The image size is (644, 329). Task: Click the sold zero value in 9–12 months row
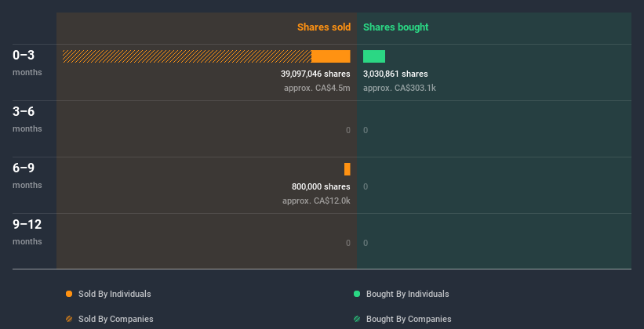(x=348, y=244)
